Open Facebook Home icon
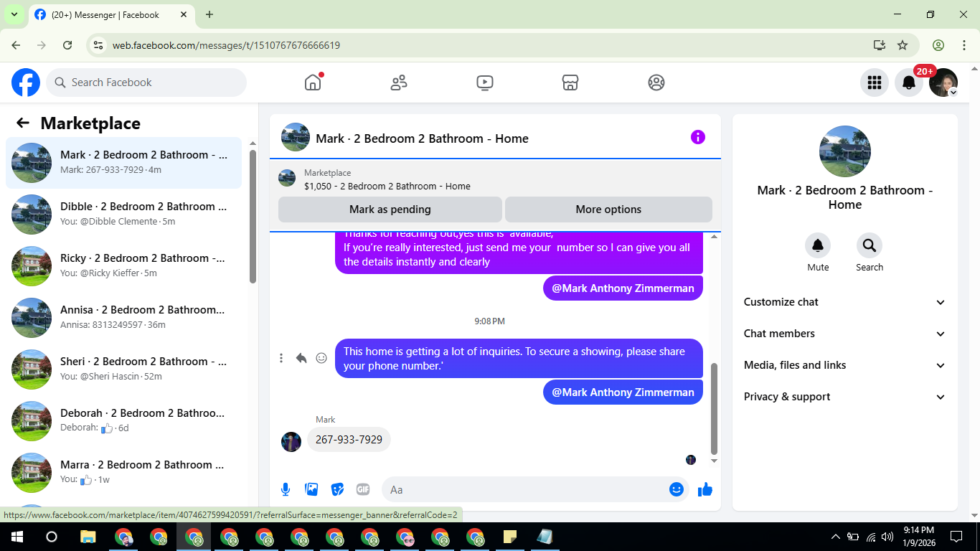 [313, 83]
